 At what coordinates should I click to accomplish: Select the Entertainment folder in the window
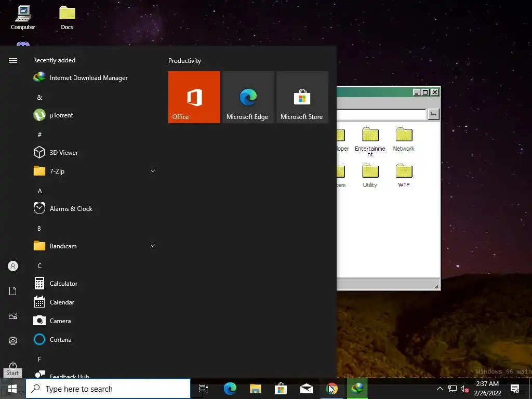point(370,142)
